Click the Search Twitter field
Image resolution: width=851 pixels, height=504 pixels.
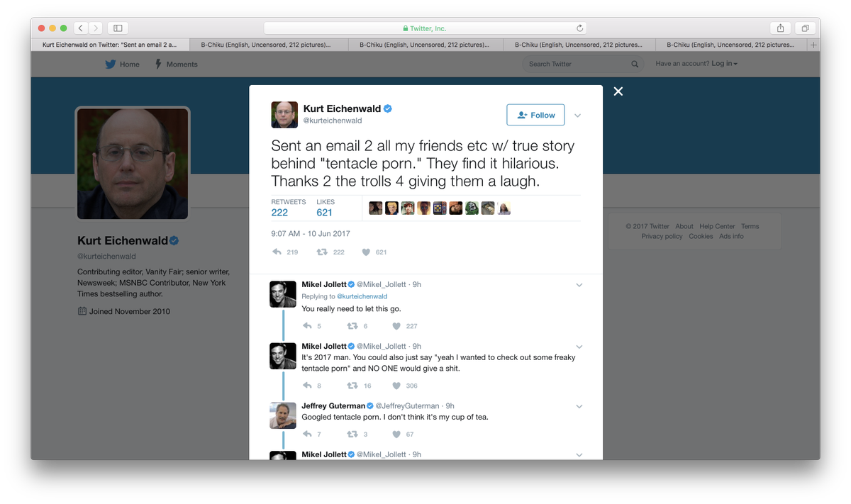(x=583, y=65)
